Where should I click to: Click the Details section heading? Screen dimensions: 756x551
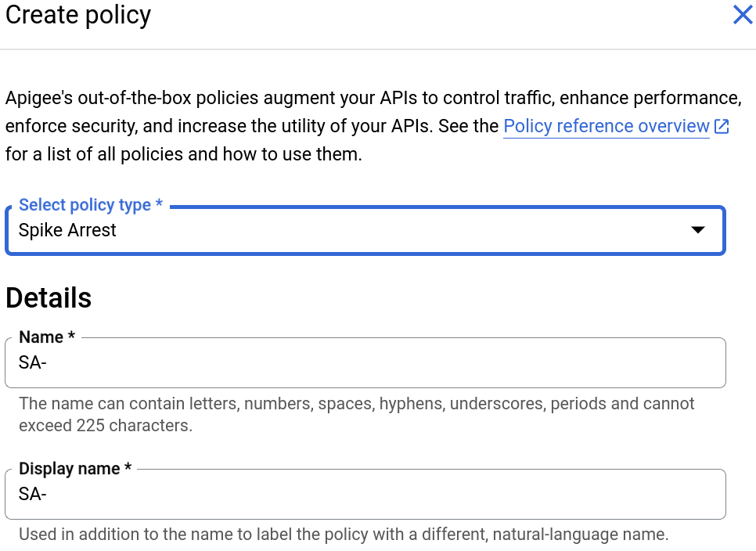point(49,298)
